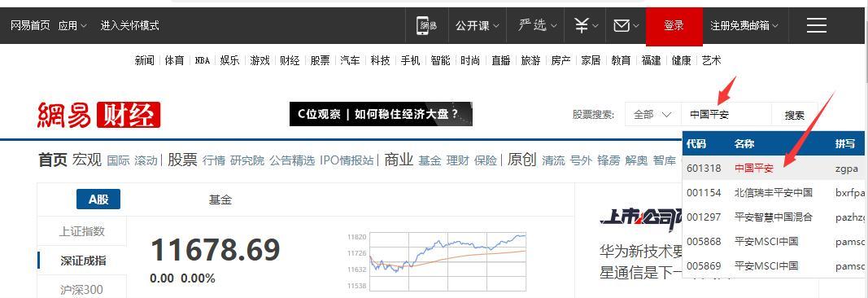Open the 旅游 channel
Viewport: 868px width, 298px height.
point(530,60)
